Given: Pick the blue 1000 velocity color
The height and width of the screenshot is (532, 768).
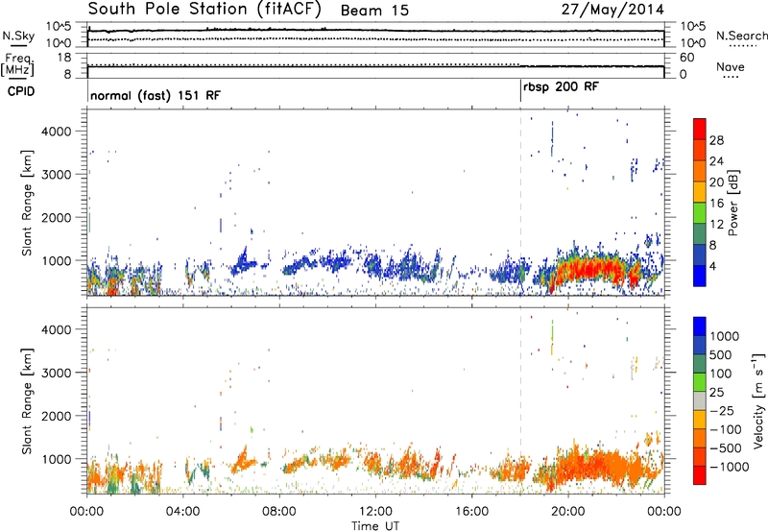Looking at the screenshot, I should 700,326.
